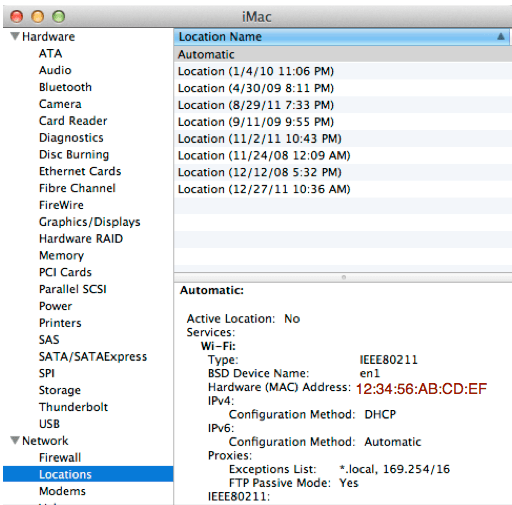Select ATA in the sidebar
The image size is (512, 505).
pos(50,53)
